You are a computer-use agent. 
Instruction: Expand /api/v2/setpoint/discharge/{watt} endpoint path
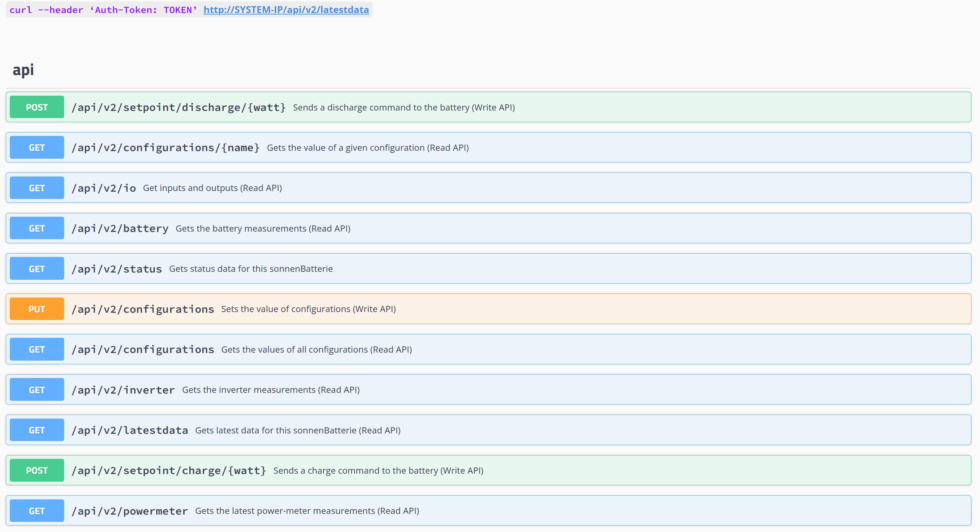click(178, 107)
